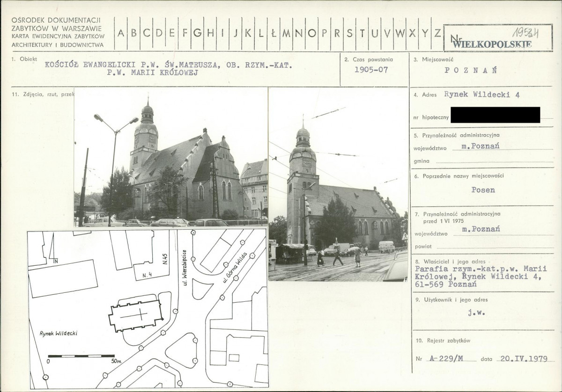
Task: Open the left church photograph
Action: (x=170, y=157)
